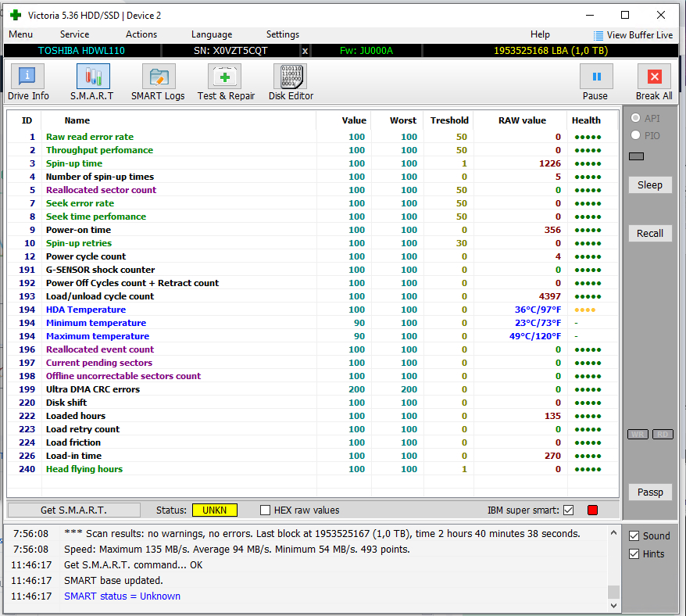Click the Passp button
Screen dimensions: 686x616
tap(650, 492)
